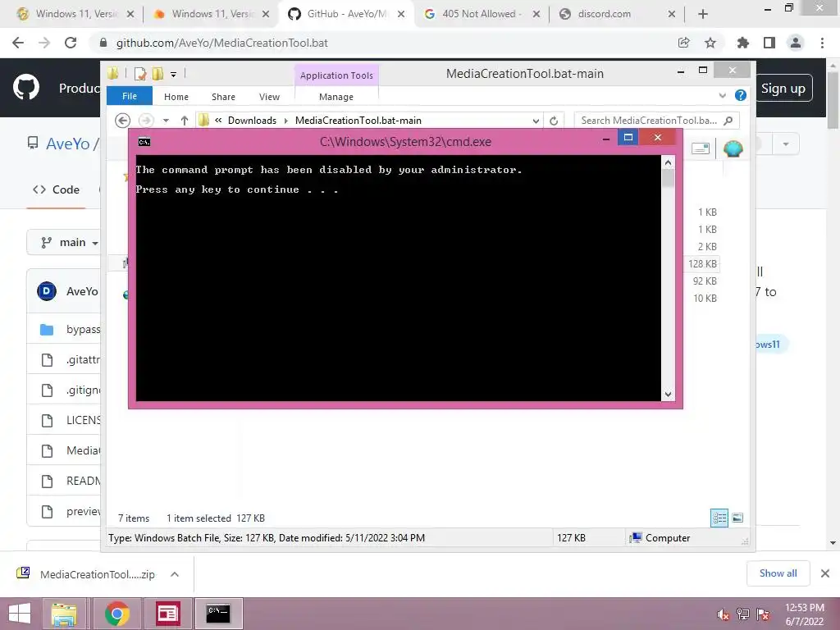
Task: Switch Explorer to large icons view
Action: [737, 518]
